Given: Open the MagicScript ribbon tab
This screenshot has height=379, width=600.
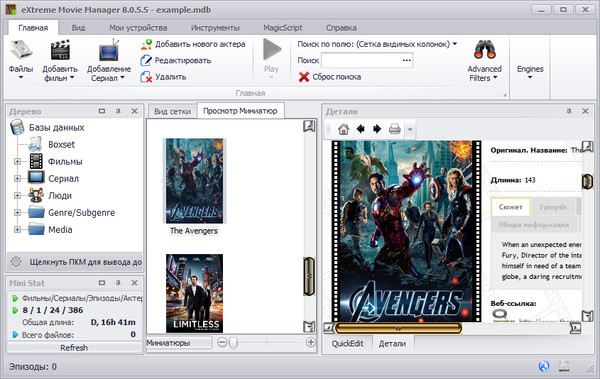Looking at the screenshot, I should click(283, 28).
